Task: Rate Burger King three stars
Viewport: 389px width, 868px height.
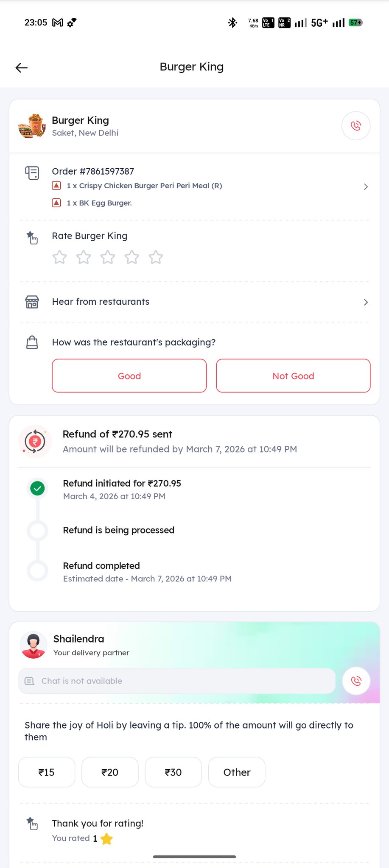Action: (x=108, y=257)
